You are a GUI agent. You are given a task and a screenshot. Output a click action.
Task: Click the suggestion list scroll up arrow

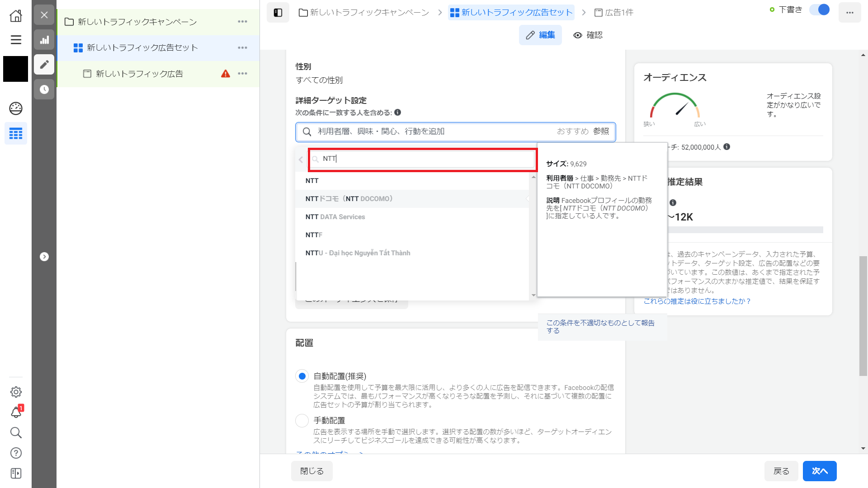point(533,177)
